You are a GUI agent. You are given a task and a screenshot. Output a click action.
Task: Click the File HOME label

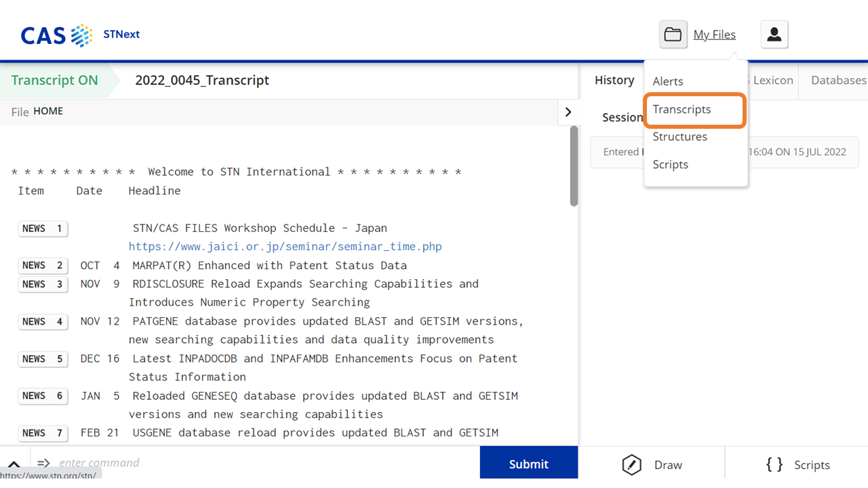point(37,111)
